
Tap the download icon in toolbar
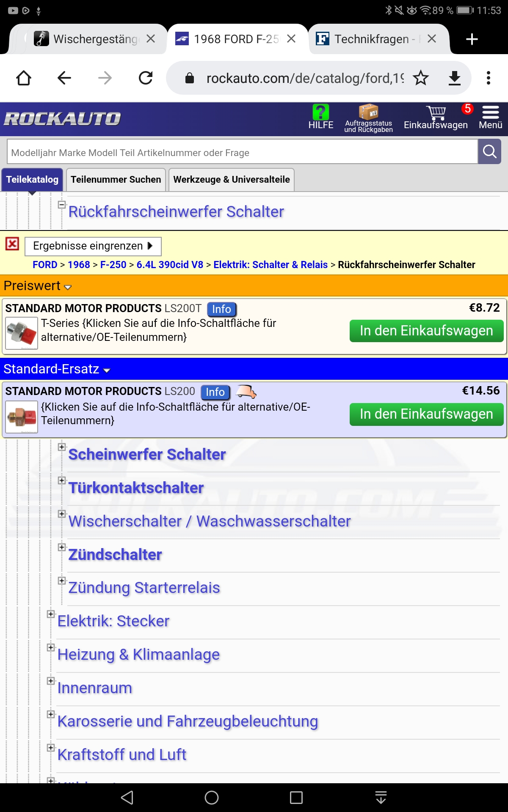(x=455, y=78)
